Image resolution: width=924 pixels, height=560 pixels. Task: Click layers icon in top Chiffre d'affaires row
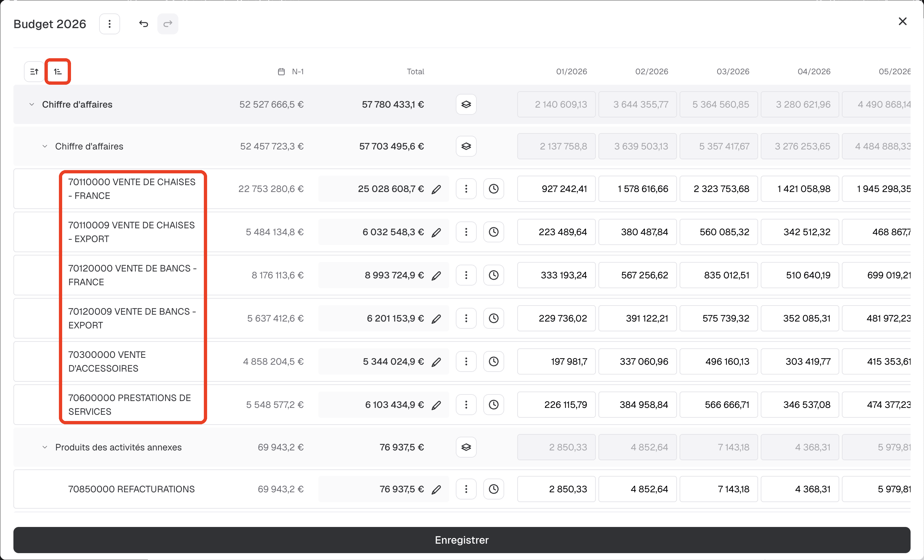(466, 105)
